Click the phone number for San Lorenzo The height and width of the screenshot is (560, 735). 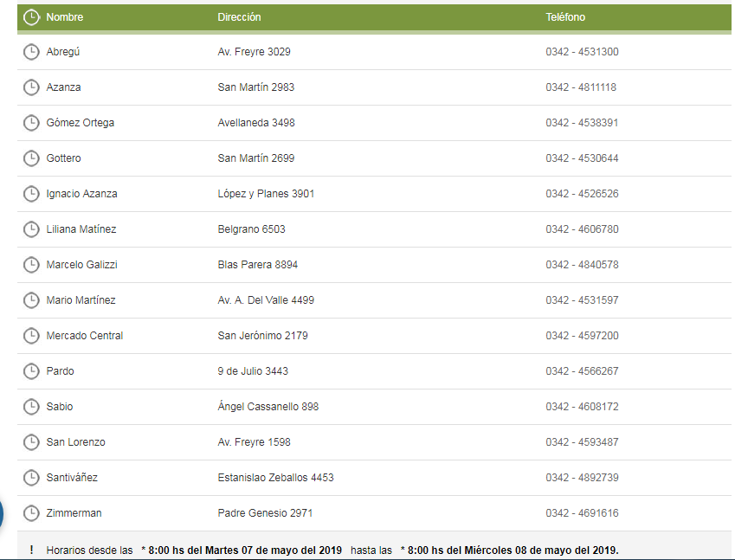(x=582, y=442)
